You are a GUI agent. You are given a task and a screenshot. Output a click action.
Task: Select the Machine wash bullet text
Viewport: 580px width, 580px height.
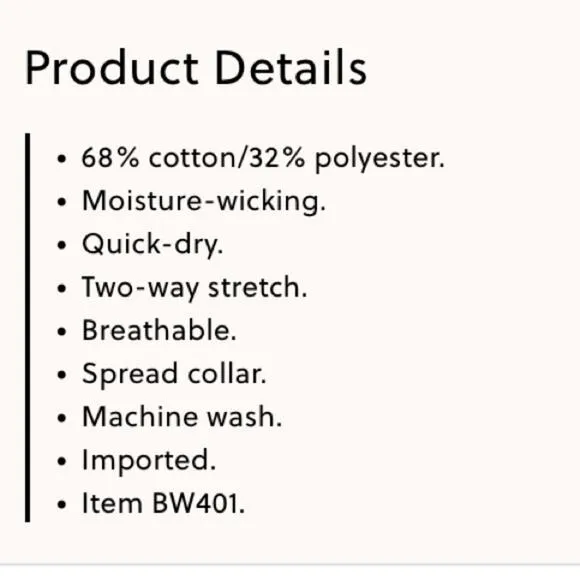tap(182, 417)
